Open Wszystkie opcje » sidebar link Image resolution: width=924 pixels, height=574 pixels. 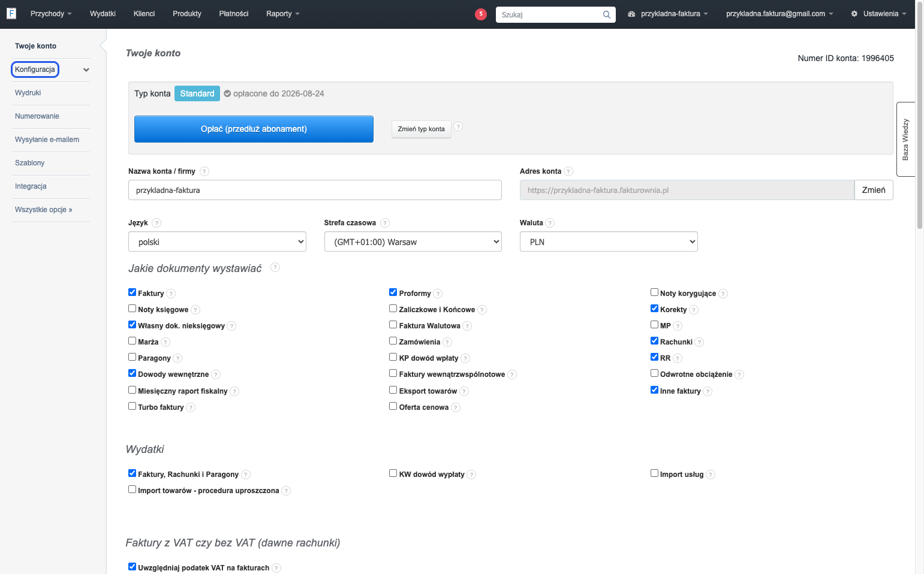(x=44, y=210)
